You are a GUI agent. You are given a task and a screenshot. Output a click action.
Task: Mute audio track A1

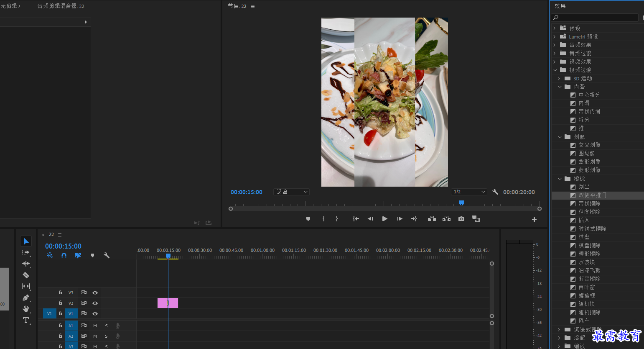tap(95, 326)
